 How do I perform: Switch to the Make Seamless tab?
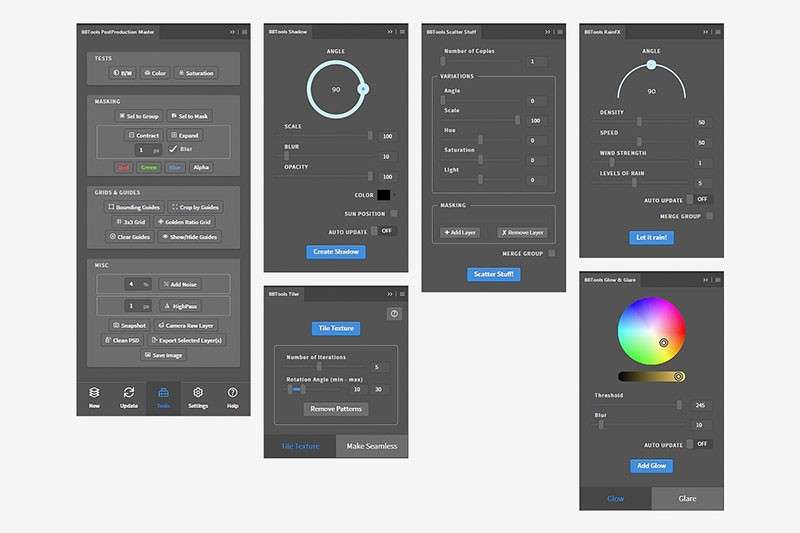tap(372, 446)
